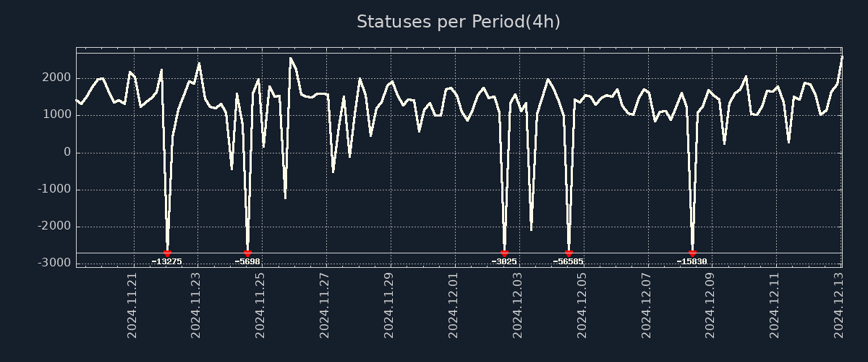Click the chart title Statuses per Period(4h)
This screenshot has height=362, width=868.
click(x=458, y=22)
